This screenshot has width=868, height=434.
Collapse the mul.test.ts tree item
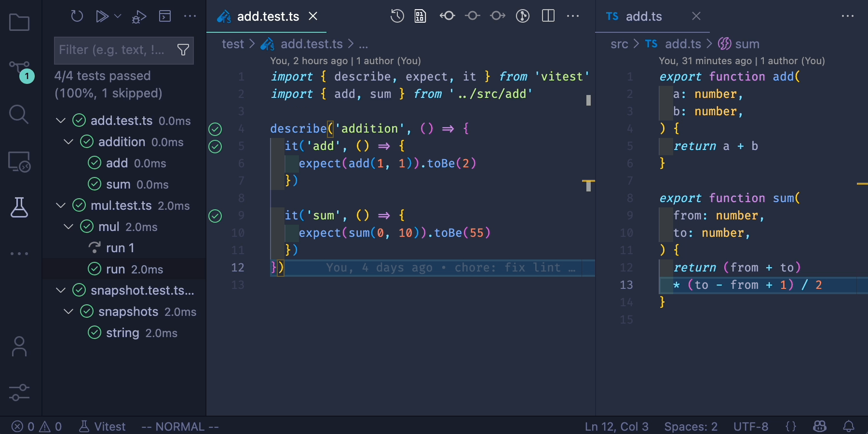point(60,205)
